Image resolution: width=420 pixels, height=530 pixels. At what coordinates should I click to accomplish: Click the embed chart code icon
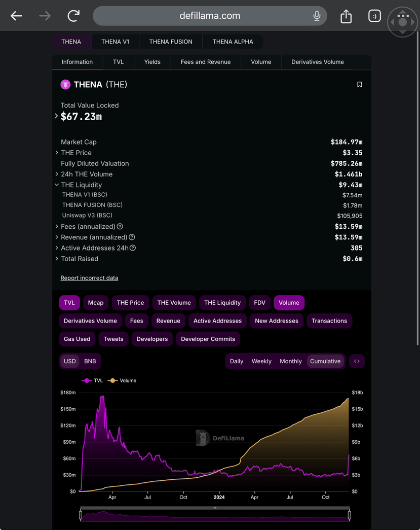click(x=357, y=361)
